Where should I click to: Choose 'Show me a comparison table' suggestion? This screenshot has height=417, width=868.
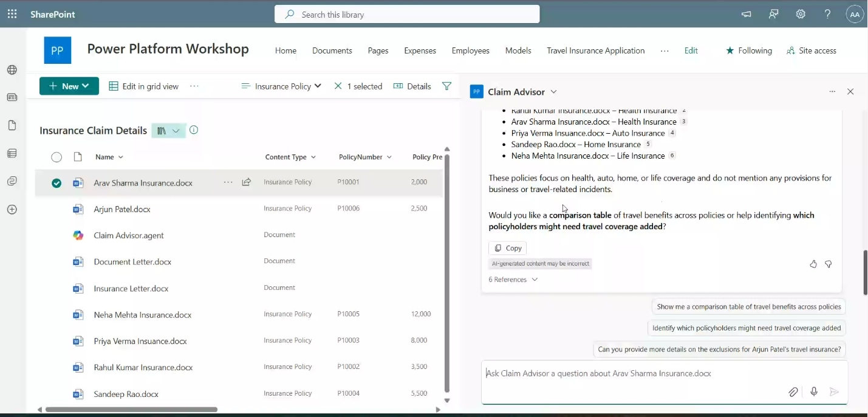749,307
